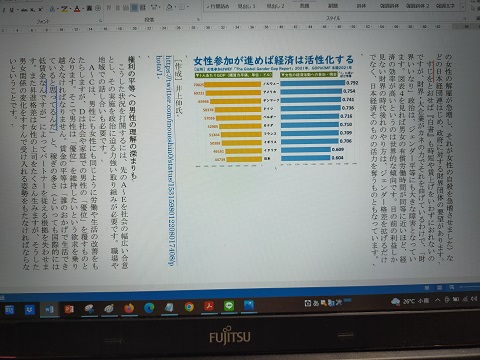Open underline style dropdown arrow
Screen dimensions: 480x360
click(17, 10)
